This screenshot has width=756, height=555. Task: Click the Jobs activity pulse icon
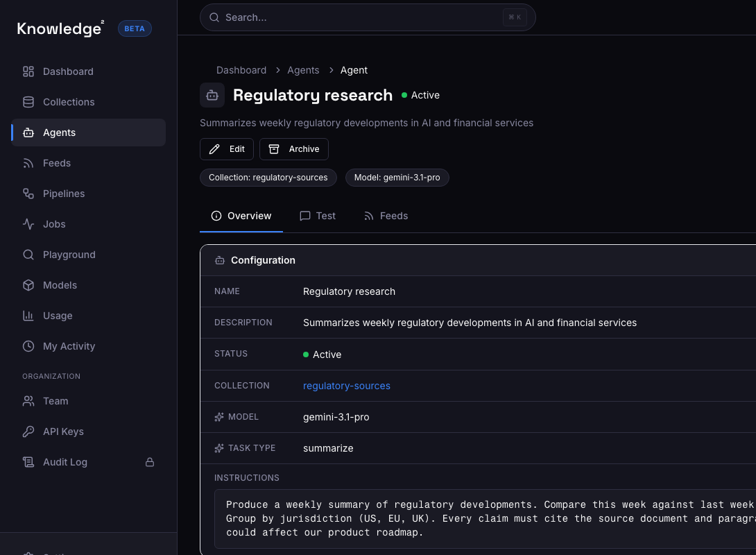point(28,224)
